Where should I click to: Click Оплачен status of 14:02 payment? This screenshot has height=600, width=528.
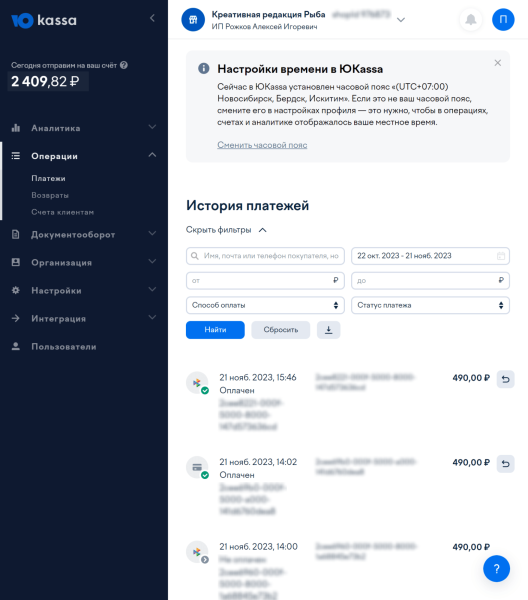point(237,475)
